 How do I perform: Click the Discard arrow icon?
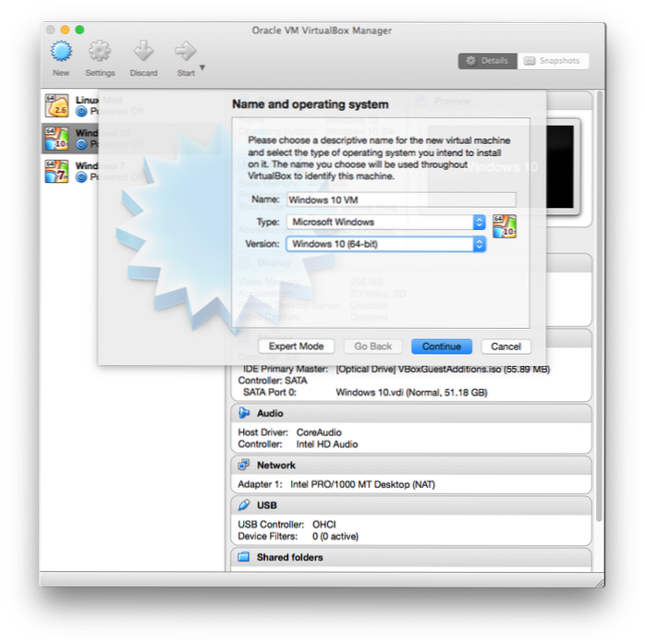[x=143, y=52]
